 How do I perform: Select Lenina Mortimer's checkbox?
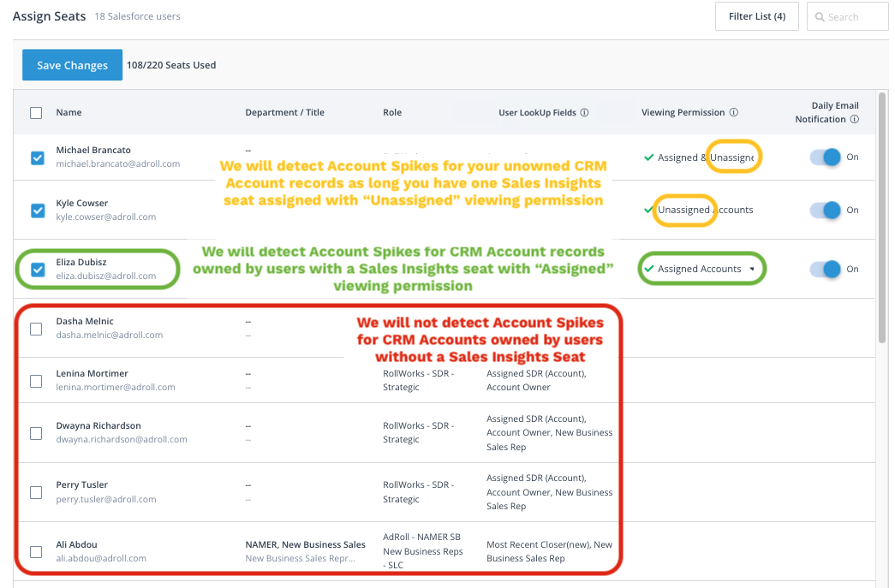click(36, 381)
